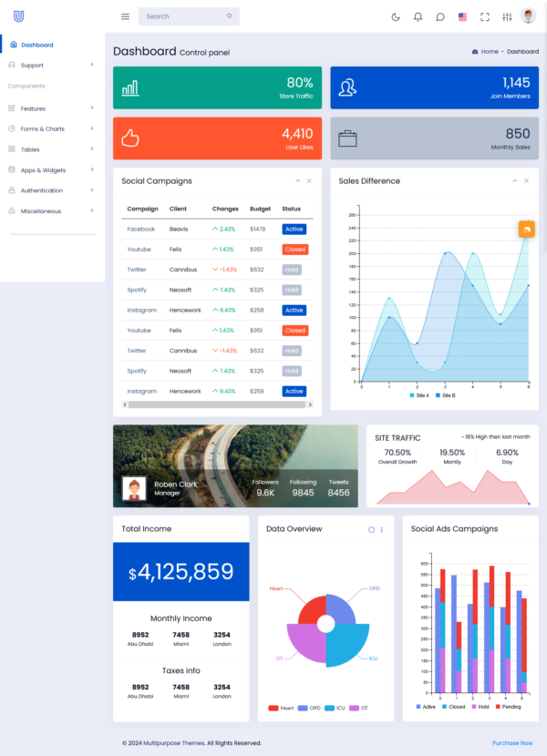This screenshot has width=547, height=756.
Task: Toggle Active legend in Ads Campaigns
Action: click(x=426, y=707)
